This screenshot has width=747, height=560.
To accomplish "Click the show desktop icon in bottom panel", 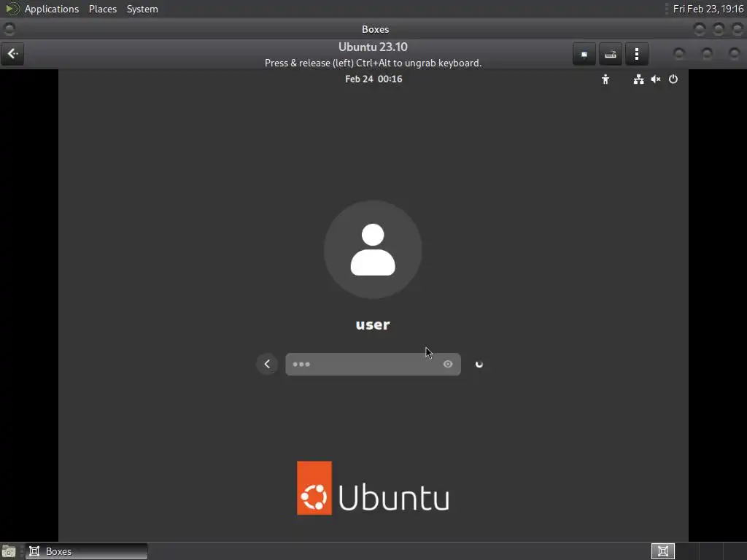I will [x=9, y=551].
